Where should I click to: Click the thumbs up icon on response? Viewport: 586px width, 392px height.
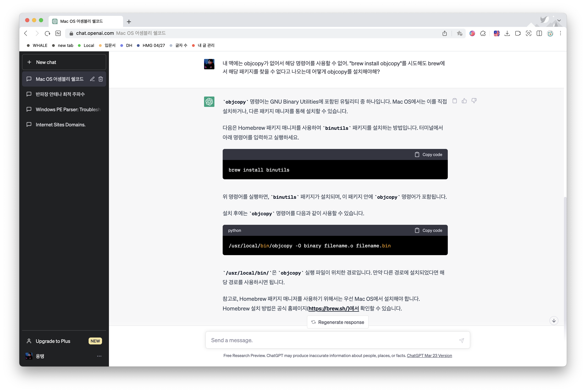click(464, 101)
